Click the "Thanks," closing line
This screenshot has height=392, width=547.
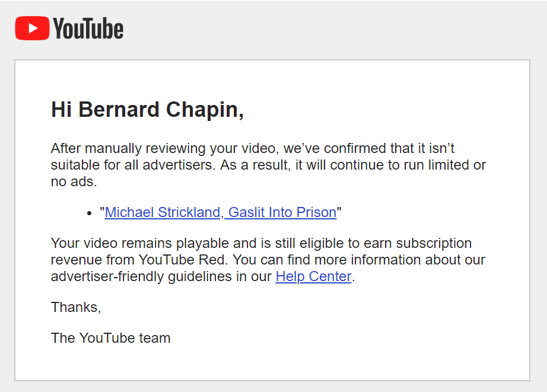(x=76, y=307)
